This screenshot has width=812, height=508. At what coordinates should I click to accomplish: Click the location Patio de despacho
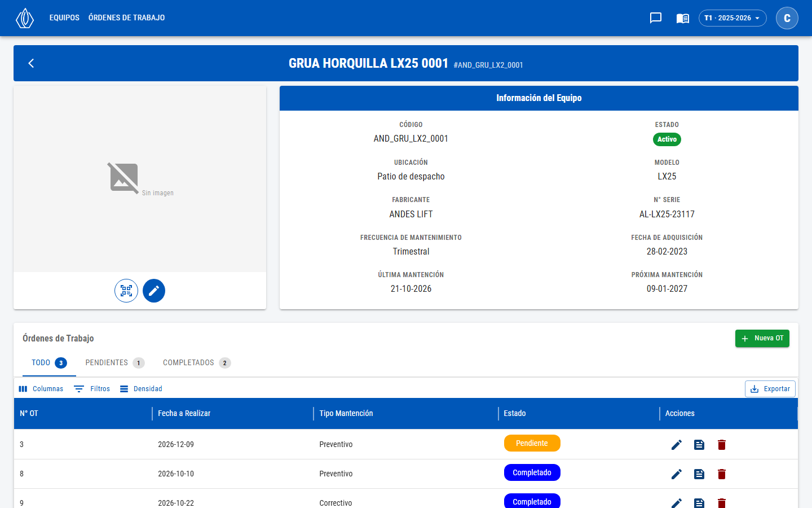point(411,177)
